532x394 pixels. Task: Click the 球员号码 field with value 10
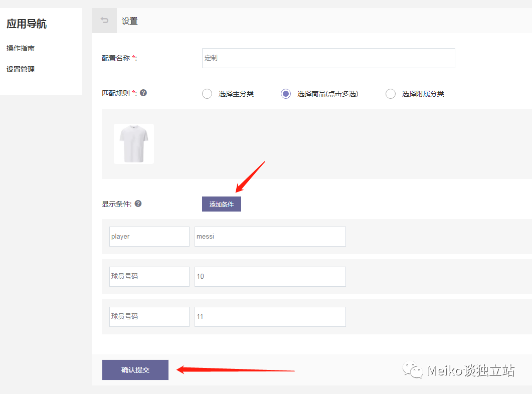pos(270,276)
